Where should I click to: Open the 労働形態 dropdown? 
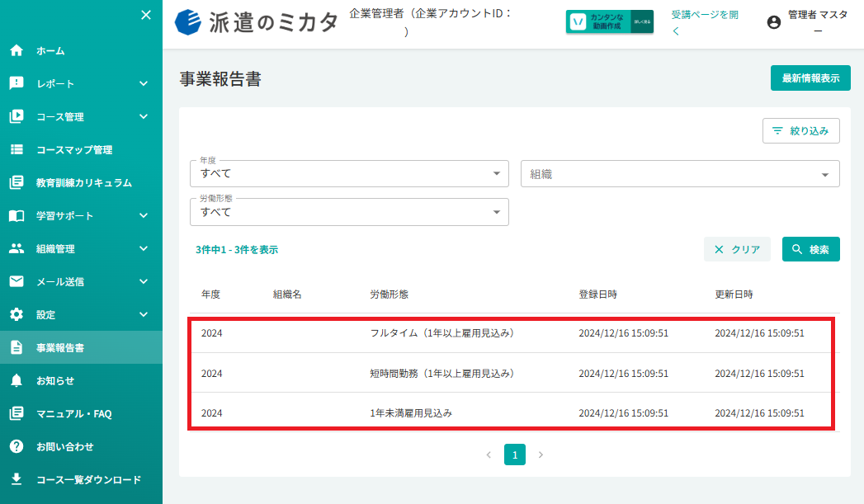pyautogui.click(x=349, y=212)
